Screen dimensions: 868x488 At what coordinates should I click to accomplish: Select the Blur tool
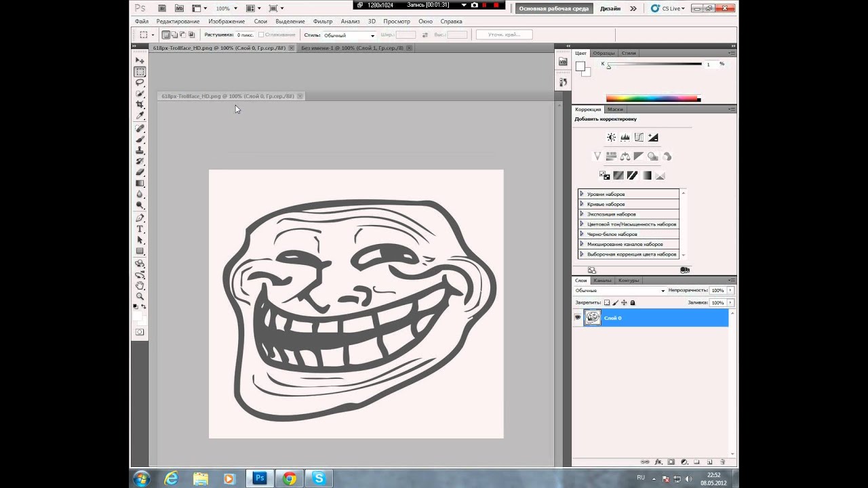coord(140,194)
